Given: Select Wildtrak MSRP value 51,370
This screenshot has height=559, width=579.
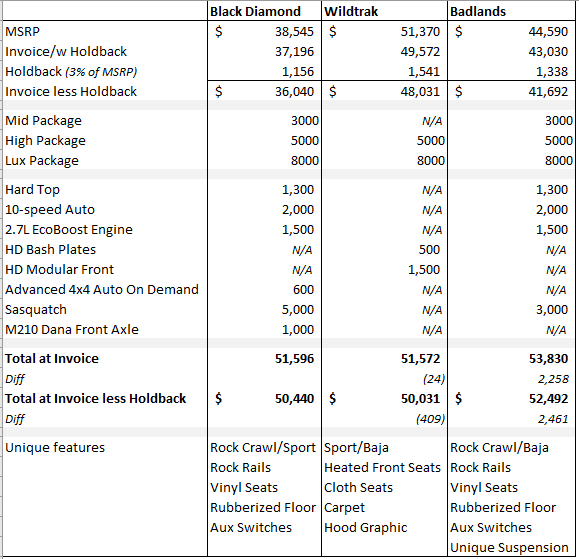Looking at the screenshot, I should click(420, 31).
